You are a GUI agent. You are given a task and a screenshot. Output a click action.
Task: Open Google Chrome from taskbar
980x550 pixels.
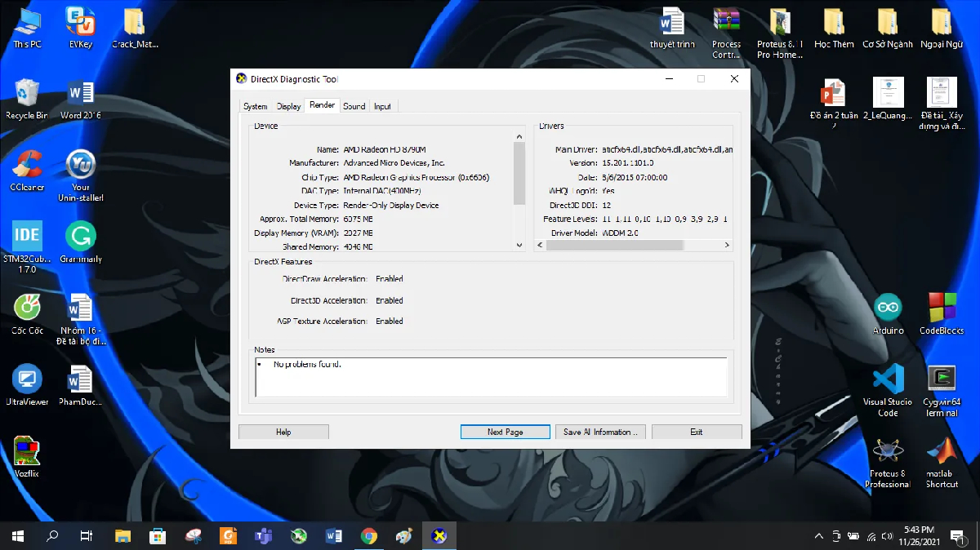tap(369, 536)
